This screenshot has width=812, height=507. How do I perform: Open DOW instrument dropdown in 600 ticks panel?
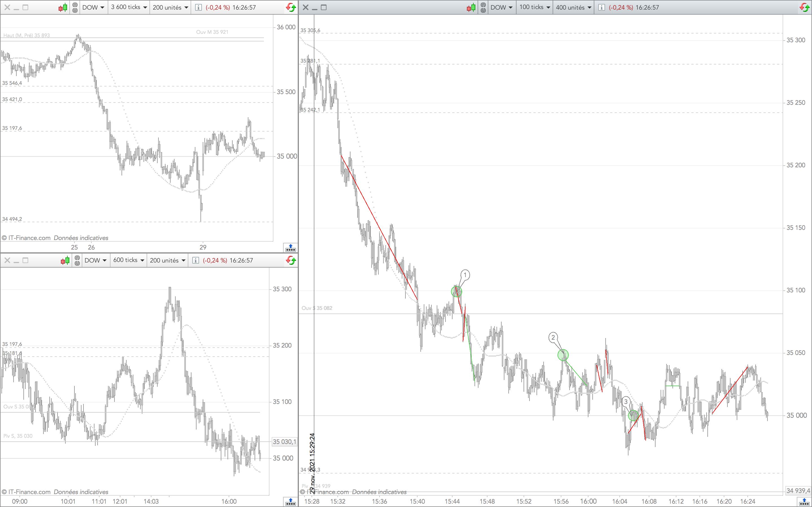[x=95, y=261]
